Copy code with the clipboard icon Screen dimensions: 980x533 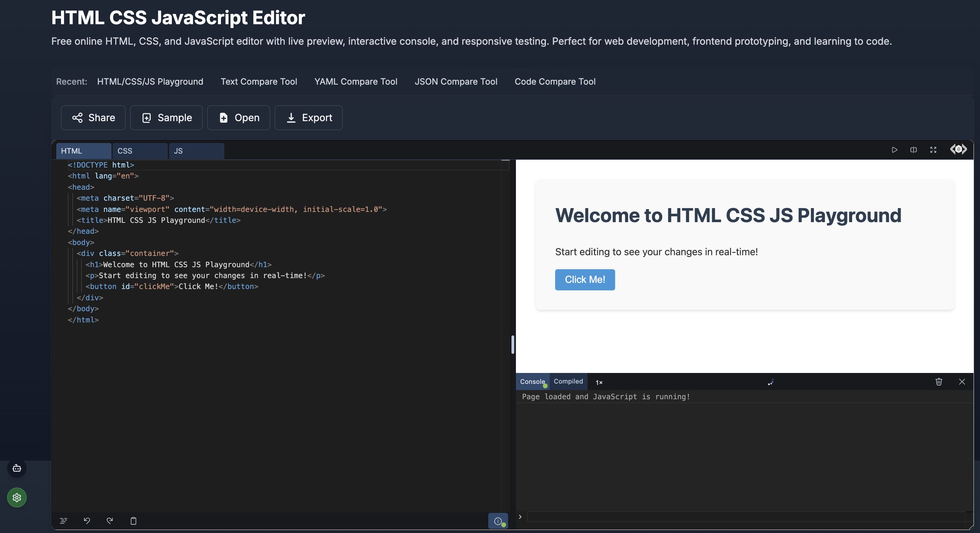(x=134, y=520)
